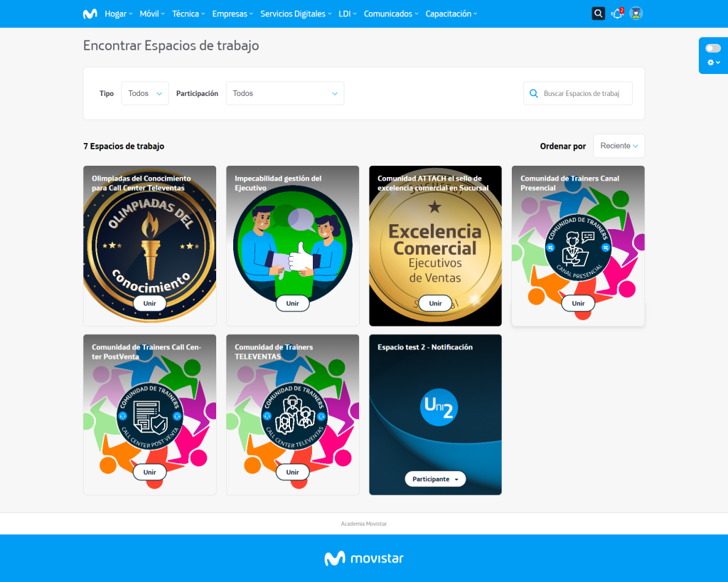This screenshot has height=582, width=728.
Task: Open the Ordenar por Reciente dropdown
Action: (x=619, y=146)
